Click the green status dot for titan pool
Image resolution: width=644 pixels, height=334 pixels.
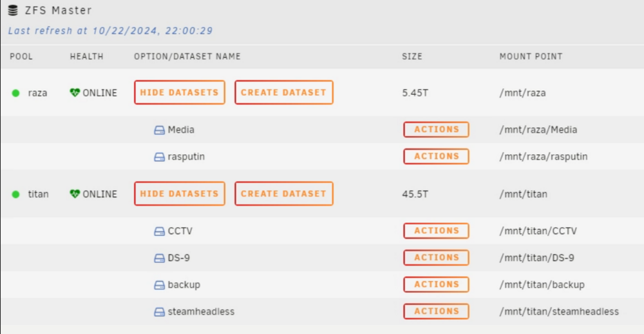(x=15, y=194)
